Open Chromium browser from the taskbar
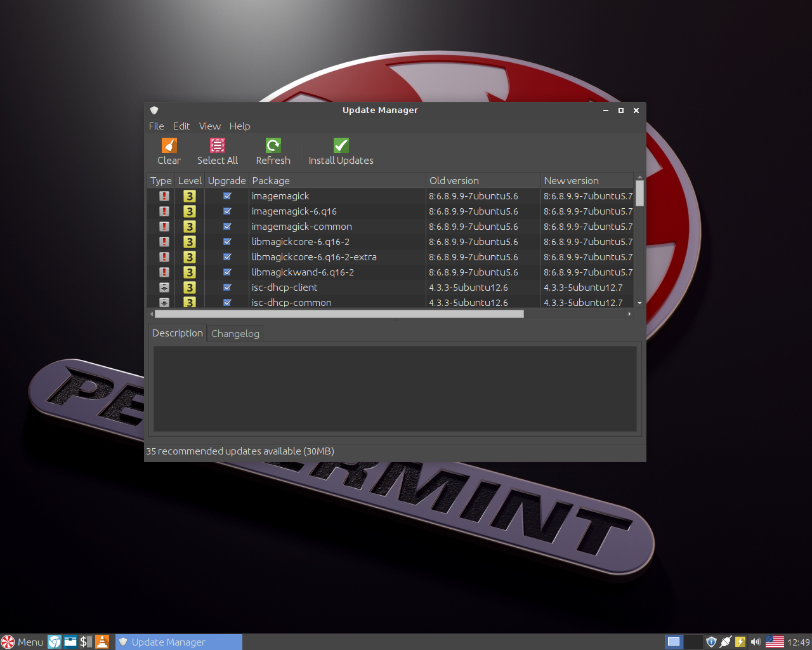This screenshot has height=650, width=812. point(55,642)
